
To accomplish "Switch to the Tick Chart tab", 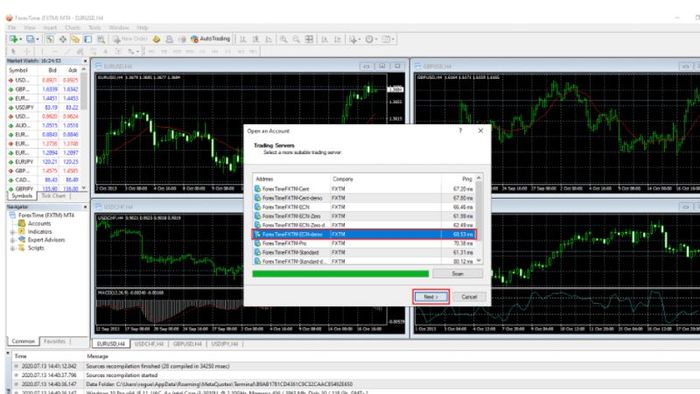I will pos(53,196).
